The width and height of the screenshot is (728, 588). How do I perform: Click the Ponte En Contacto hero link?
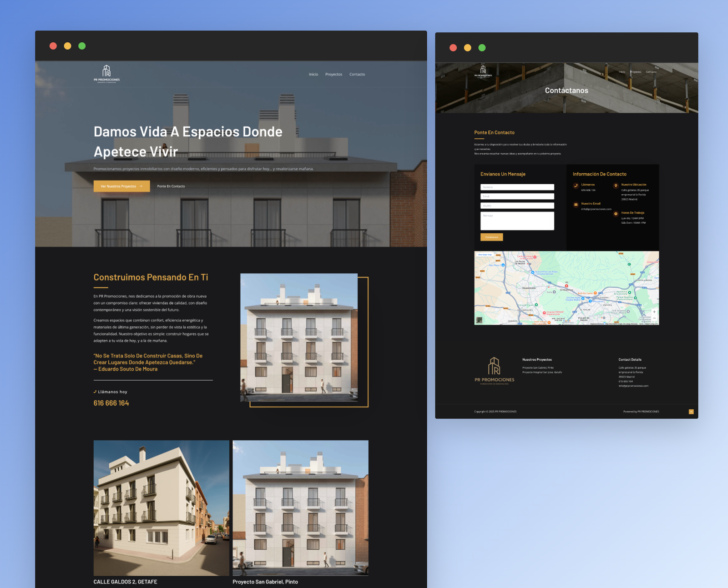coord(171,186)
